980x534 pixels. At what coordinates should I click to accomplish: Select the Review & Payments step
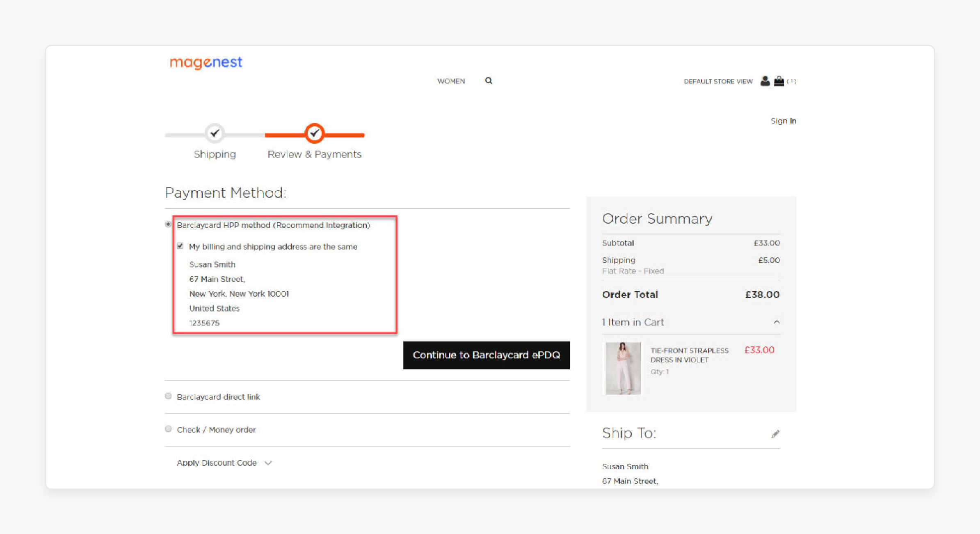[x=314, y=133]
